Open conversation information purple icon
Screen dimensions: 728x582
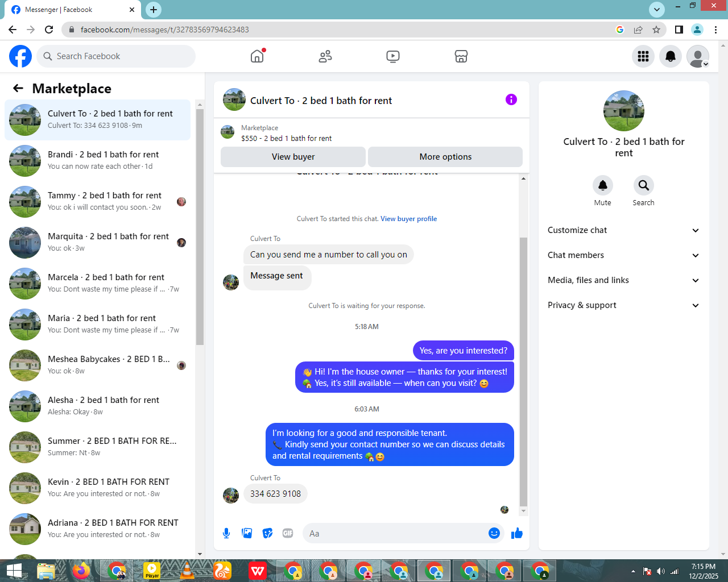511,99
